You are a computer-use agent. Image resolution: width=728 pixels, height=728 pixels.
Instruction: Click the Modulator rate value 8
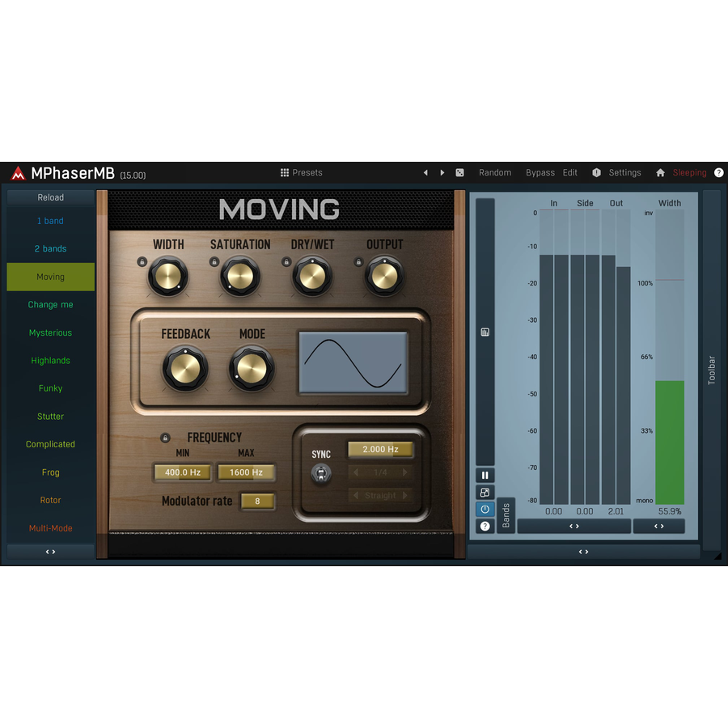coord(257,501)
